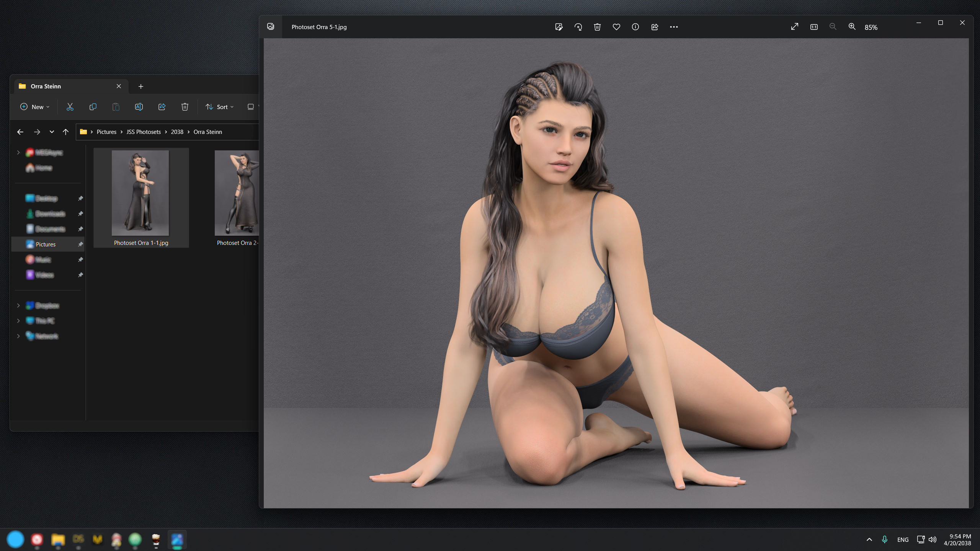
Task: Zoom in using the magnifier plus icon
Action: click(x=852, y=27)
